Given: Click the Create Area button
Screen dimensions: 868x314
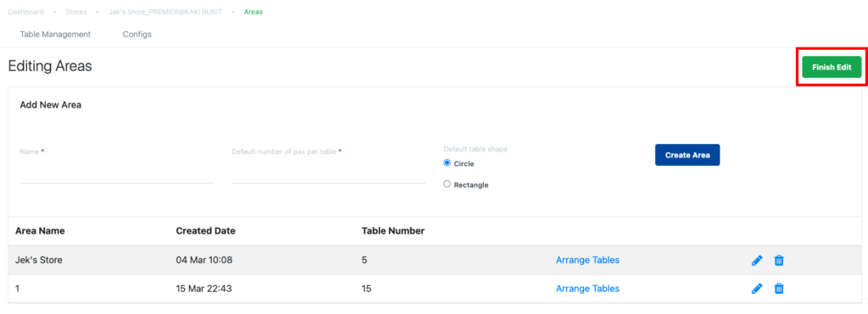Looking at the screenshot, I should [687, 156].
